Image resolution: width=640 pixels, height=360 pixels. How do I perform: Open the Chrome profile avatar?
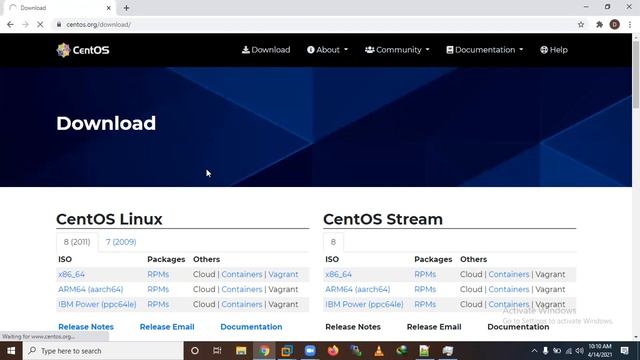(x=615, y=24)
